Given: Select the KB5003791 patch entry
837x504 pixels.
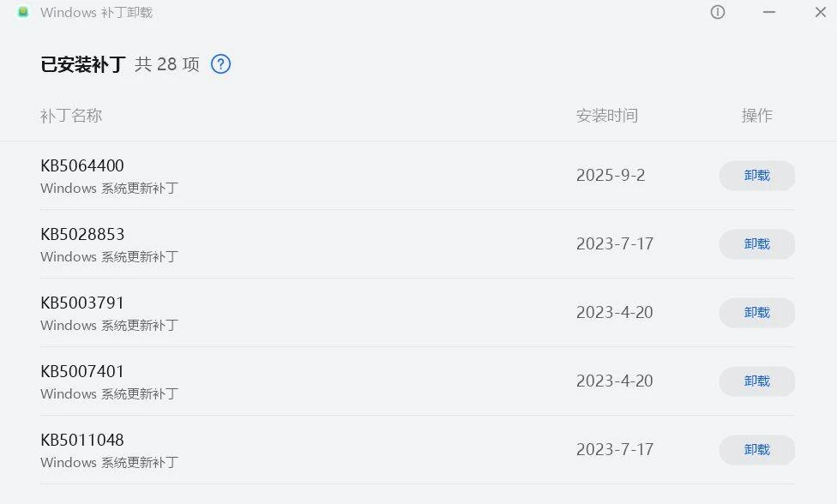Looking at the screenshot, I should [82, 303].
